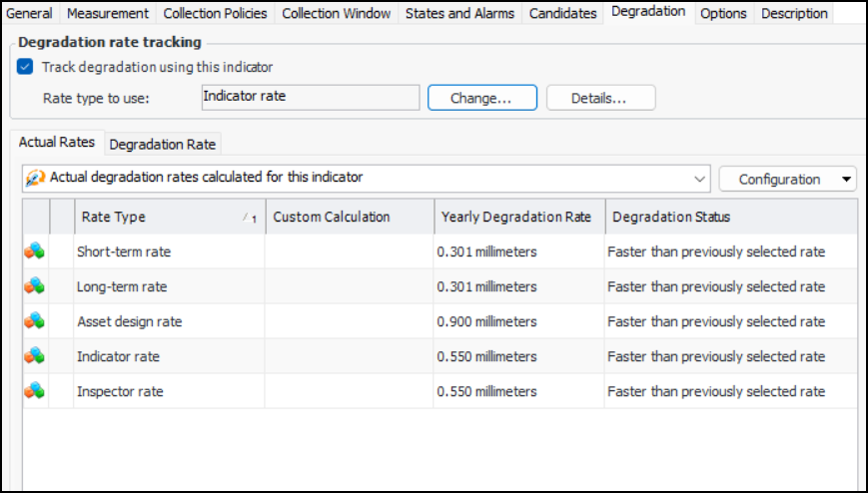Click the icon beside Inspector rate row
868x493 pixels.
click(x=34, y=391)
